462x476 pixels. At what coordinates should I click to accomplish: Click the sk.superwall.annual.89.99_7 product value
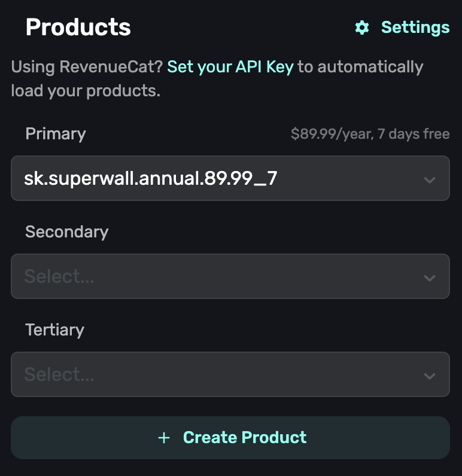150,178
